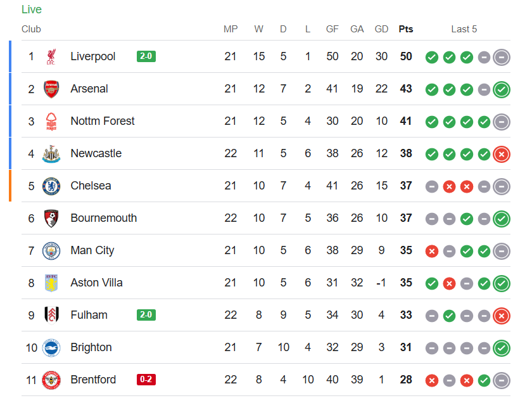
Task: Click the Nottm Forest club crest
Action: click(51, 122)
